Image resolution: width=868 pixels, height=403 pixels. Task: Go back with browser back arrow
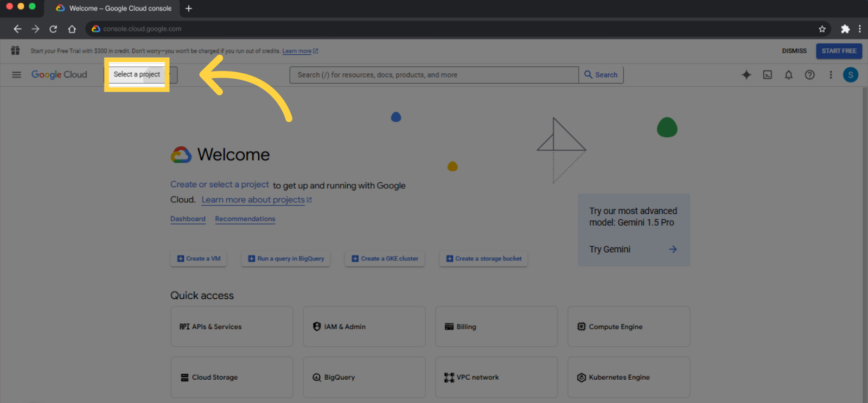[x=17, y=29]
